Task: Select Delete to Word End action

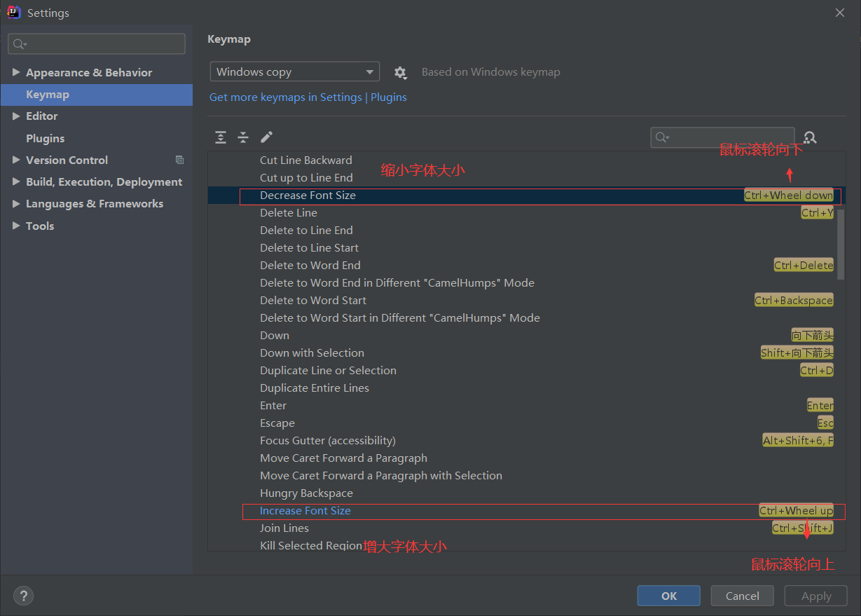Action: click(x=523, y=266)
